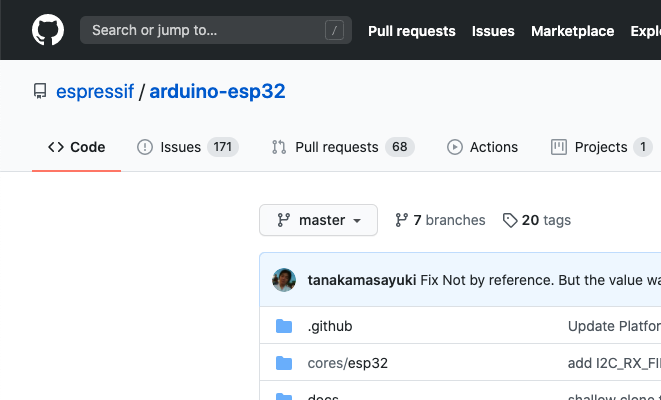Screen dimensions: 661x400
Task: Open the cores/esp32 folder
Action: pyautogui.click(x=347, y=363)
